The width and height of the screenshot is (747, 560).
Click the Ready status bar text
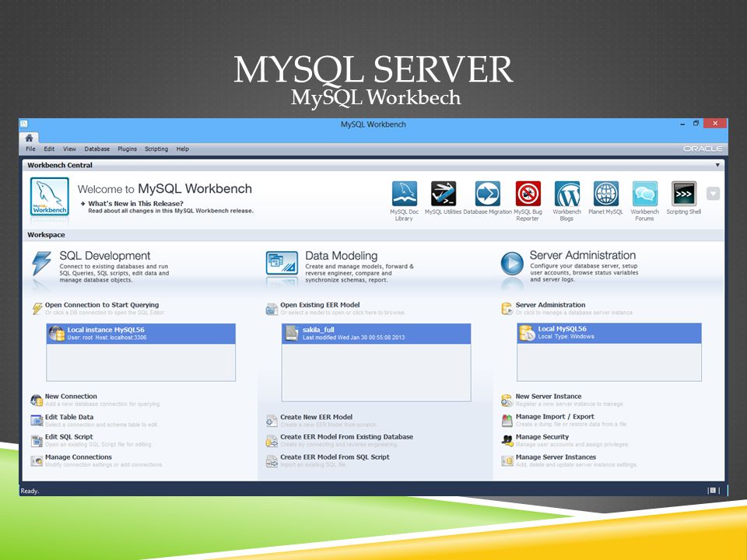[x=30, y=491]
